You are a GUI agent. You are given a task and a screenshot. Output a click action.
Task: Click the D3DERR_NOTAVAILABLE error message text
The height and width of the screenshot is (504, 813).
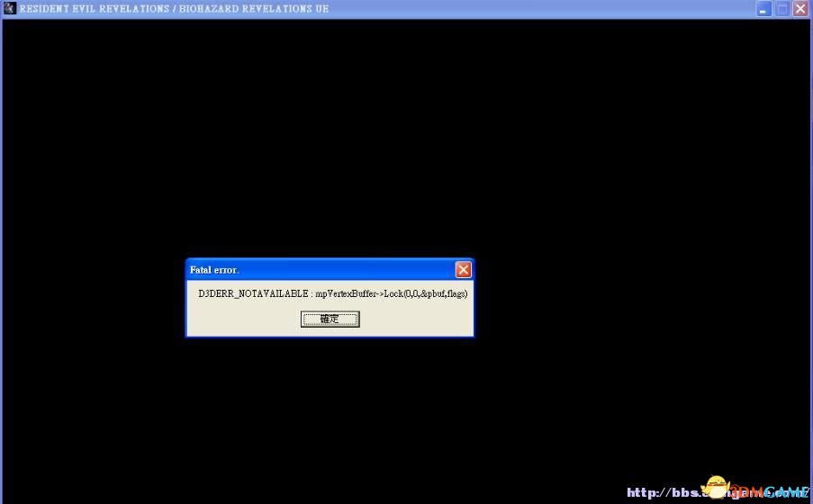[333, 293]
